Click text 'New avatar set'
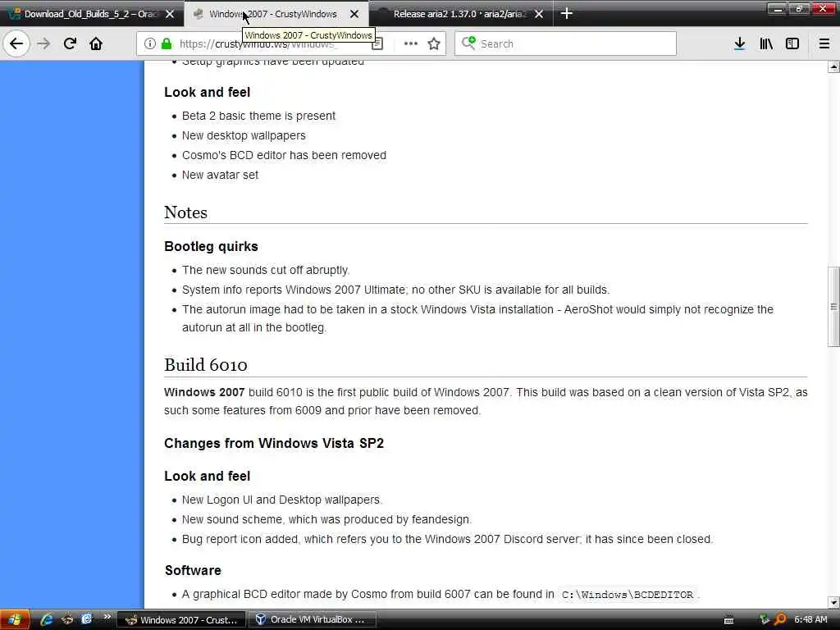This screenshot has width=840, height=630. (x=220, y=175)
